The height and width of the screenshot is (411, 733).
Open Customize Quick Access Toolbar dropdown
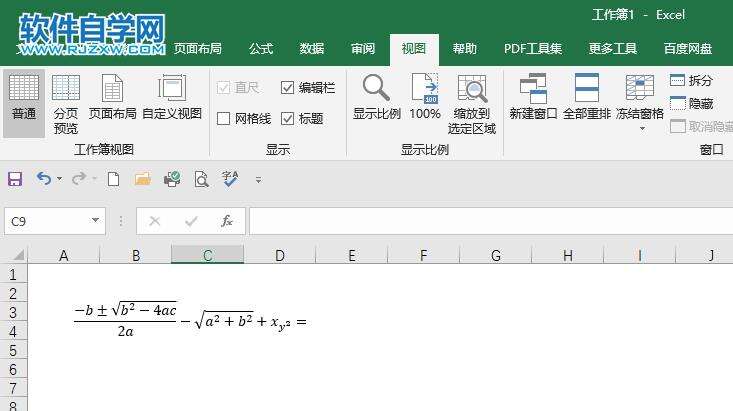tap(258, 180)
